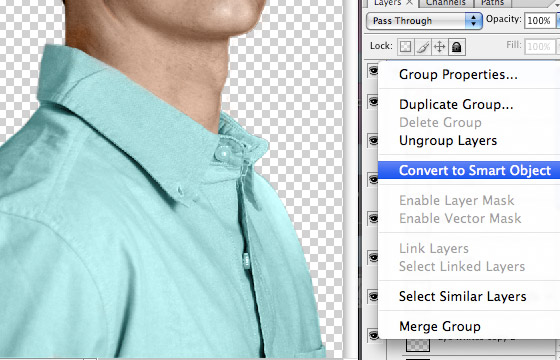Click greyed-out Select Linked Layers entry
Image resolution: width=560 pixels, height=360 pixels.
pyautogui.click(x=469, y=266)
